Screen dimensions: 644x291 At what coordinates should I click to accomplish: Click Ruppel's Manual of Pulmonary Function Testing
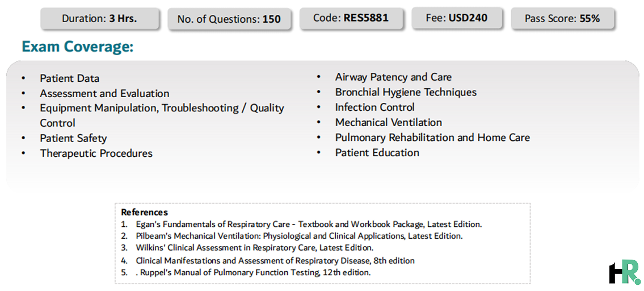pos(253,272)
